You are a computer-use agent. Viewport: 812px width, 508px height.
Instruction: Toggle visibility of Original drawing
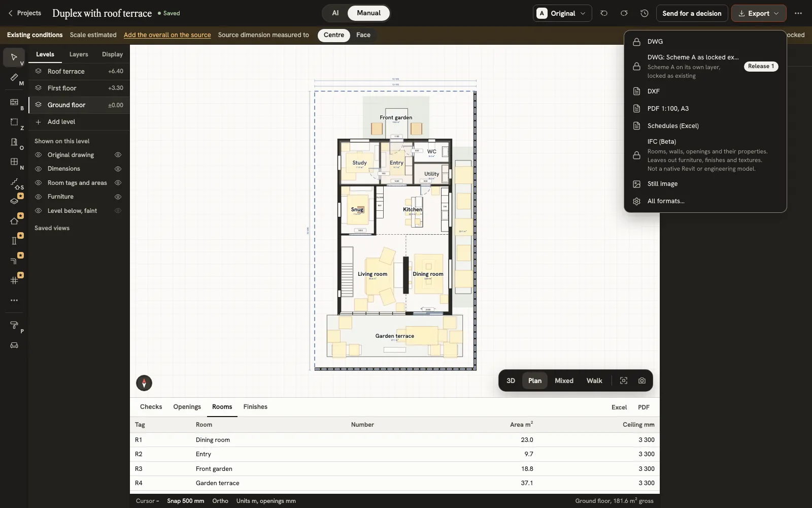(118, 155)
